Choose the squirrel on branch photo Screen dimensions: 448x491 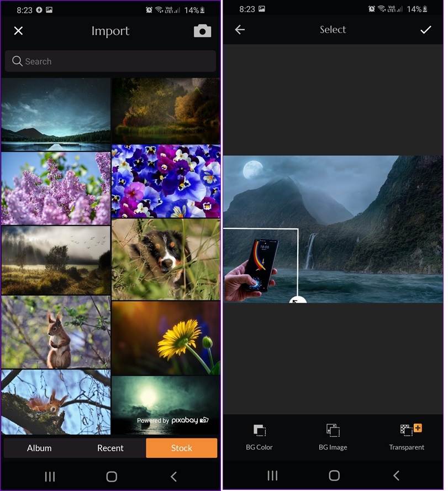(56, 402)
